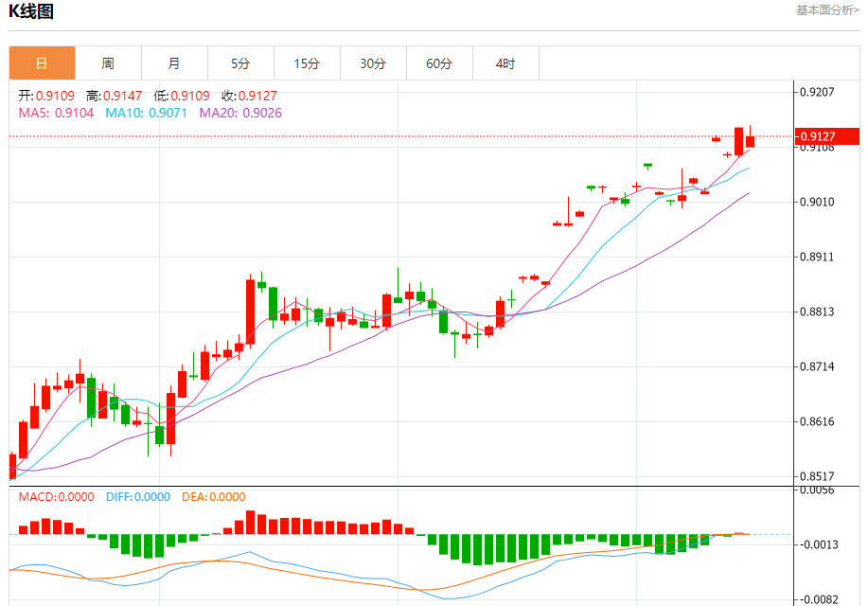868x606 pixels.
Task: Click the 0.8517 price axis label
Action: coord(817,476)
